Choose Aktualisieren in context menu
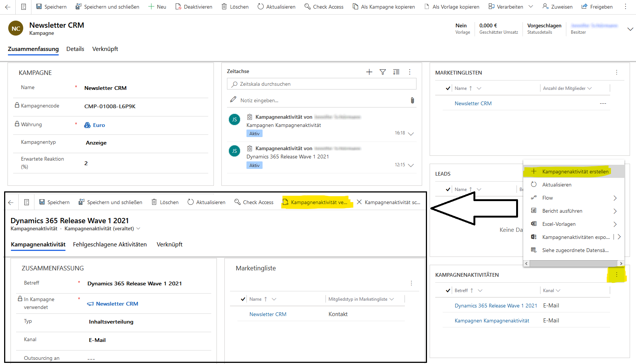Screen dimensions: 636x364 [574, 185]
